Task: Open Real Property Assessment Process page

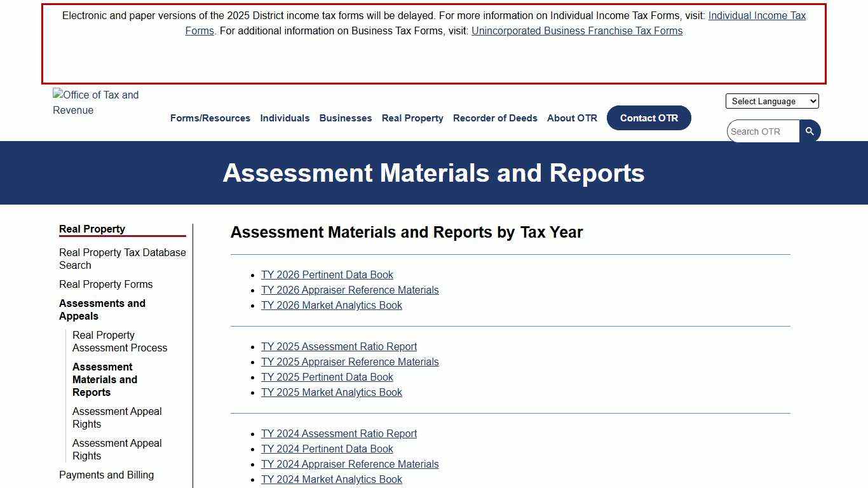Action: [x=119, y=341]
